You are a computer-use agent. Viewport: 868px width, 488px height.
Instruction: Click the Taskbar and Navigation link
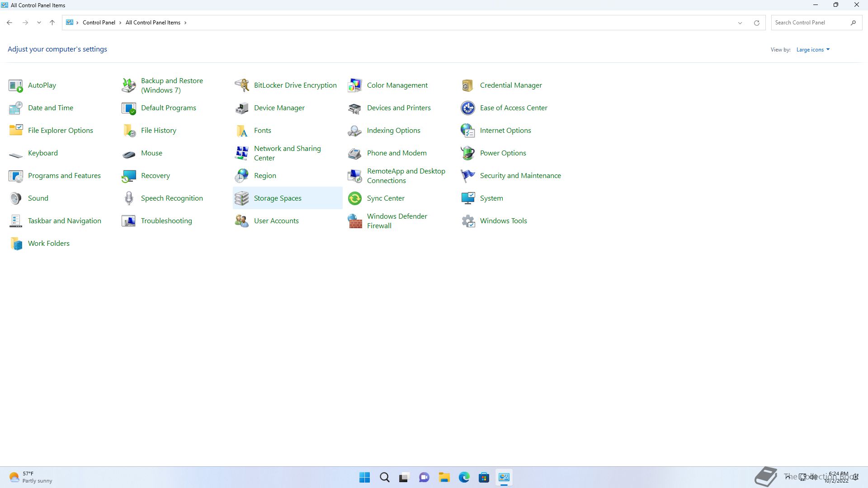[65, 221]
